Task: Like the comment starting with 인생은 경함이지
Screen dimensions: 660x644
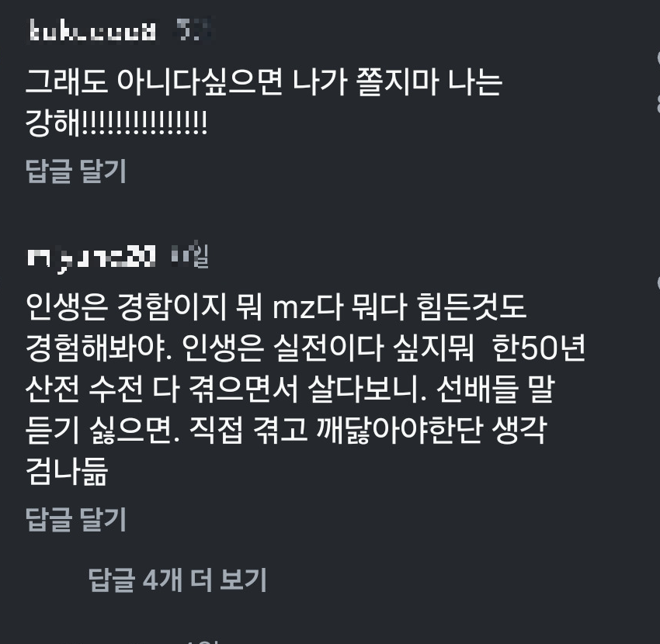Action: point(658,282)
